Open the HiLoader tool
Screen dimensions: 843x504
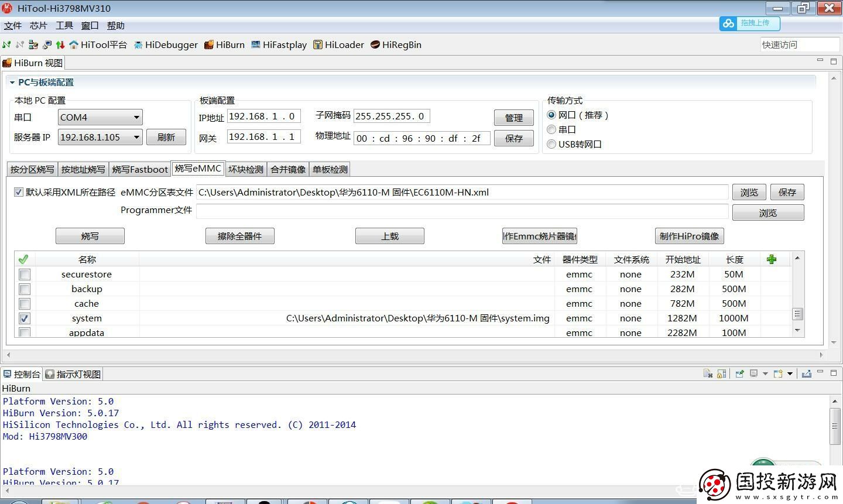click(x=338, y=44)
